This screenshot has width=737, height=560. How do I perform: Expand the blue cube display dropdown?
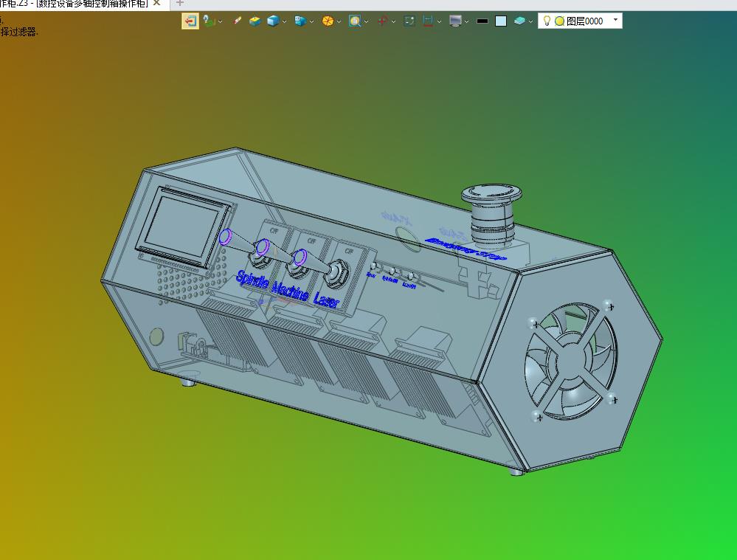(x=284, y=21)
